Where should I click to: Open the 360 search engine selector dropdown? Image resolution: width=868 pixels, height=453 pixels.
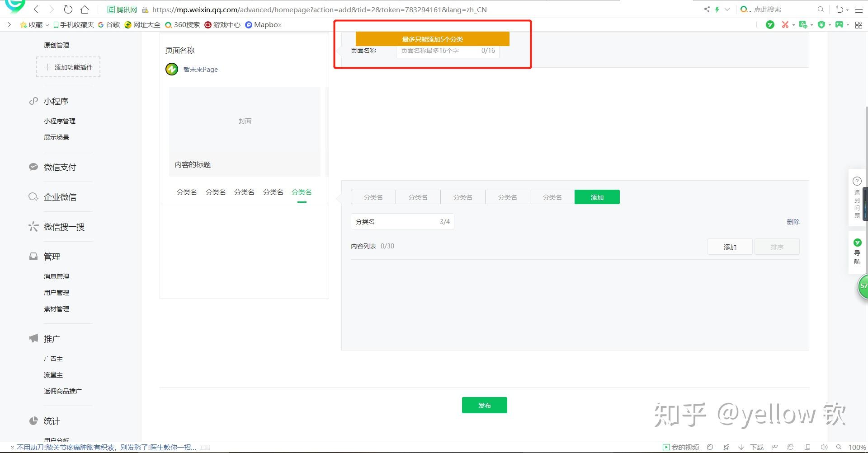pyautogui.click(x=745, y=9)
